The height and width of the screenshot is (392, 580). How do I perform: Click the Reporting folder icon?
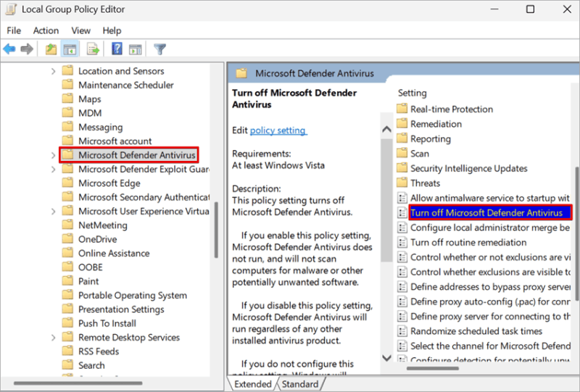[x=402, y=138]
